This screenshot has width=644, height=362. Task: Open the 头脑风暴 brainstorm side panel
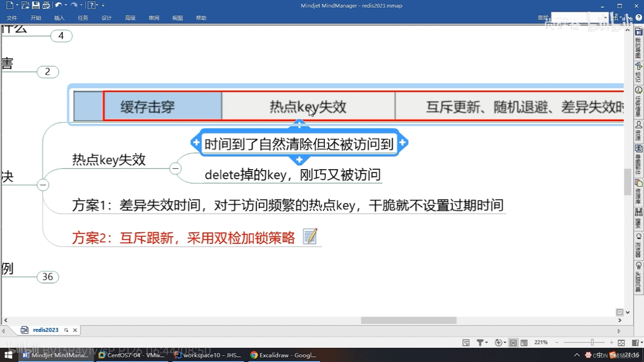tap(639, 277)
